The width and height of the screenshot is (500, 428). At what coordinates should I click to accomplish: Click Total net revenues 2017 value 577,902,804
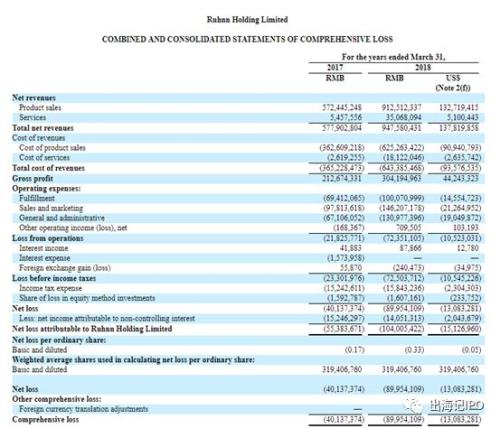pyautogui.click(x=342, y=128)
